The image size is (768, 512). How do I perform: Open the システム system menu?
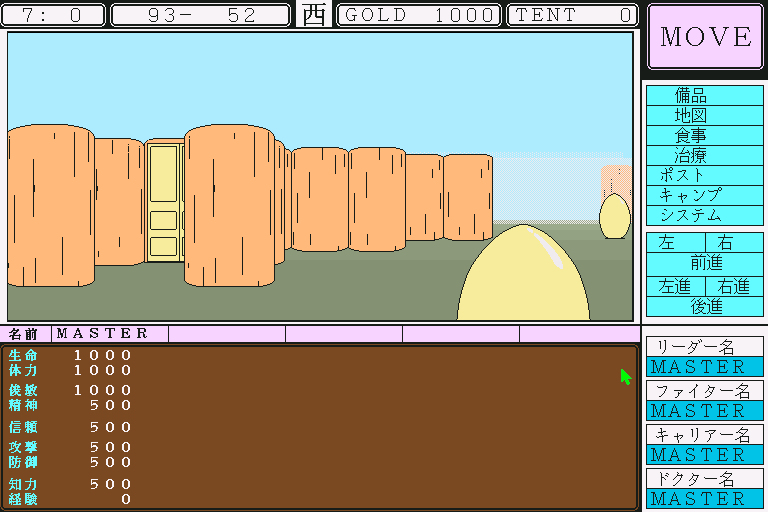pos(704,215)
